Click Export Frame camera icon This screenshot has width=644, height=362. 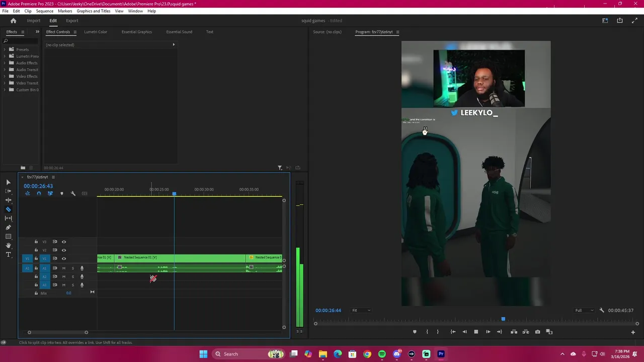(537, 332)
